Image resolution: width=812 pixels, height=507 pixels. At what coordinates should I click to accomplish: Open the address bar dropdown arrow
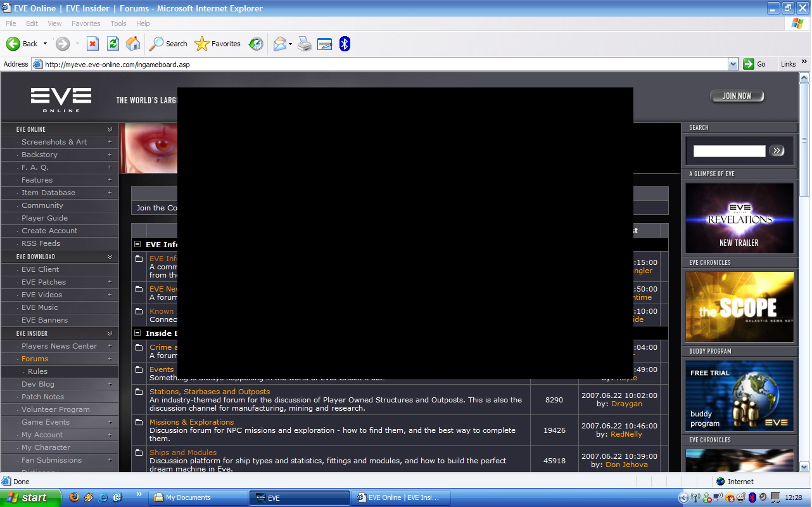[733, 64]
